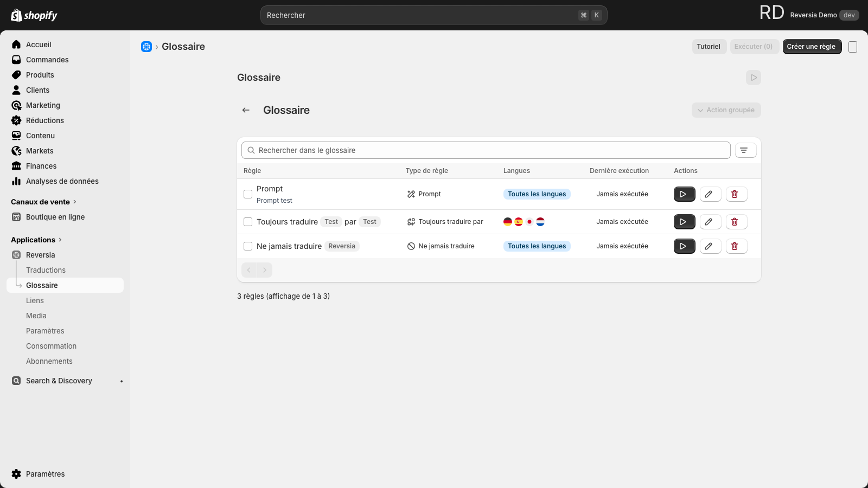The height and width of the screenshot is (488, 868).
Task: Click Analyses de données chart icon
Action: (x=16, y=181)
